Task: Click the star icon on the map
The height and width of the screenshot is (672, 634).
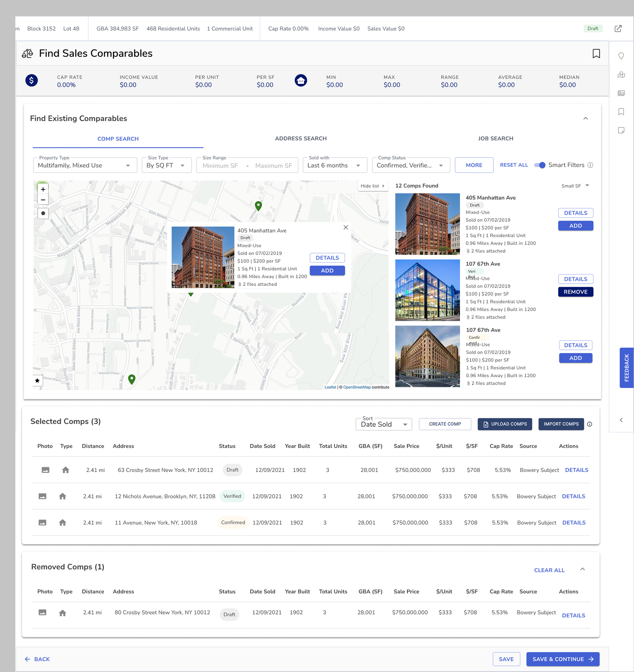Action: (38, 381)
